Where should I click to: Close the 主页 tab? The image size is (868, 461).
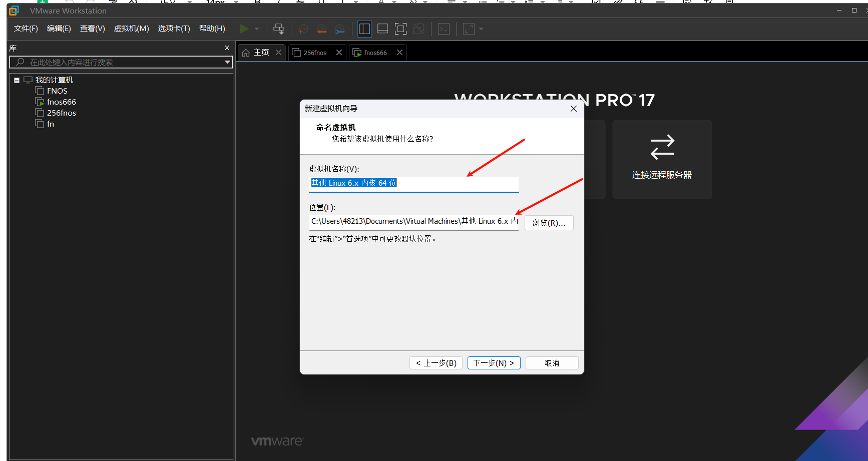pos(279,53)
